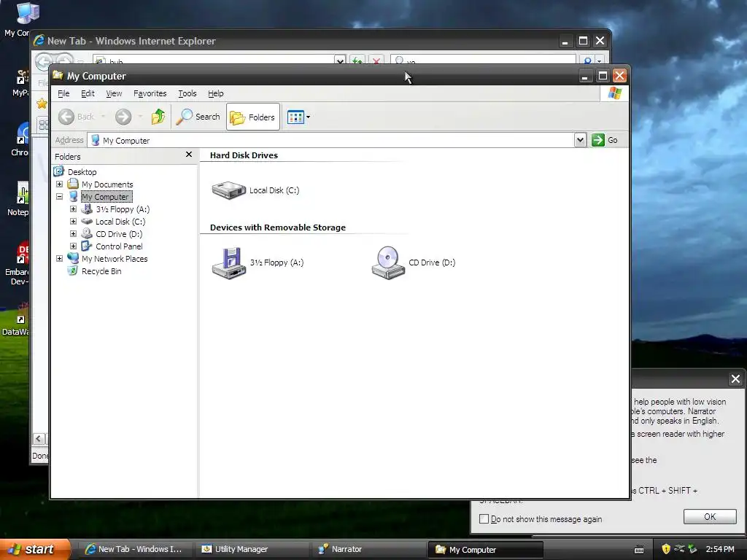Select My Documents in the tree
Image resolution: width=747 pixels, height=560 pixels.
tap(107, 184)
